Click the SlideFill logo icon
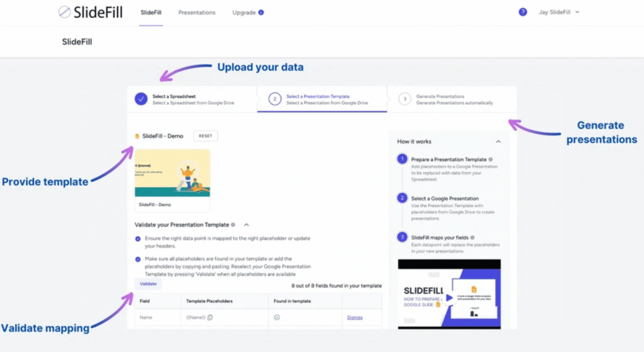Image resolution: width=644 pixels, height=352 pixels. pos(65,13)
